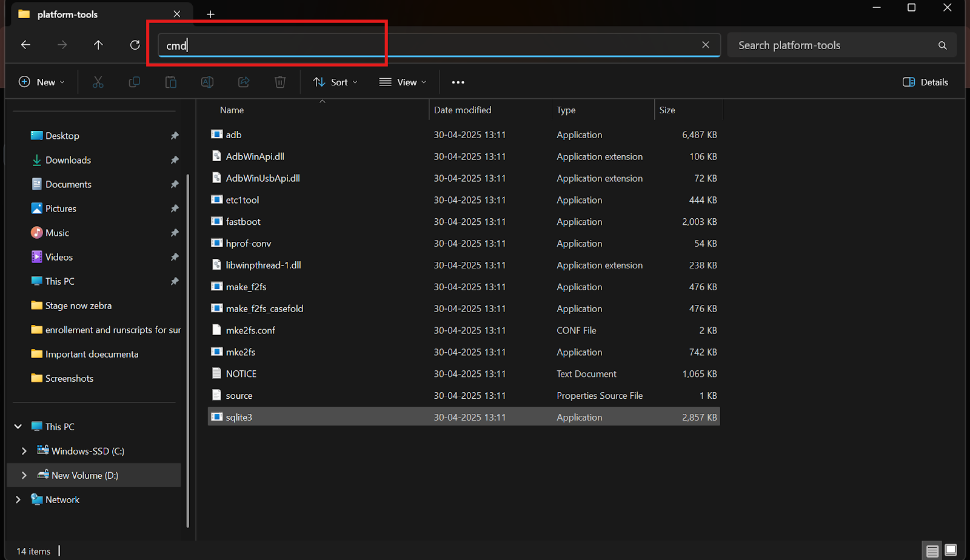Toggle the Details pane
The width and height of the screenshot is (970, 560).
pyautogui.click(x=925, y=82)
